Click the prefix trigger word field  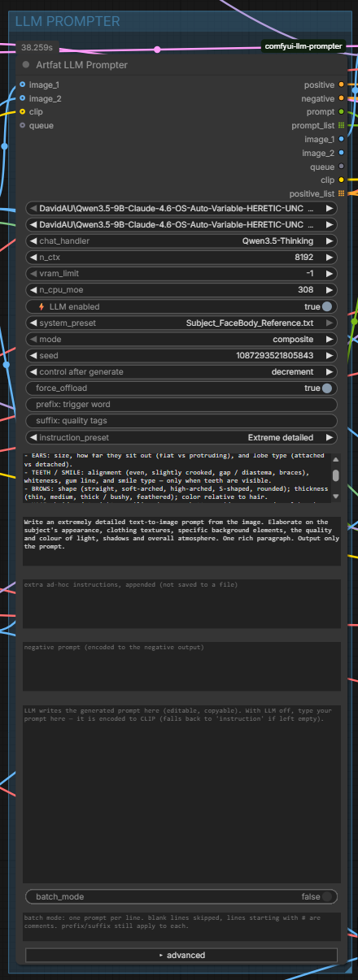tap(181, 405)
